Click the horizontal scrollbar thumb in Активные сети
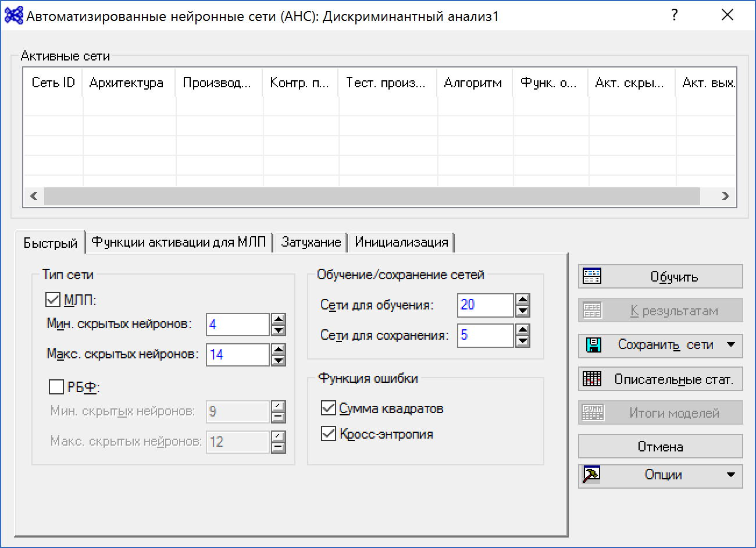The image size is (756, 548). pos(372,196)
